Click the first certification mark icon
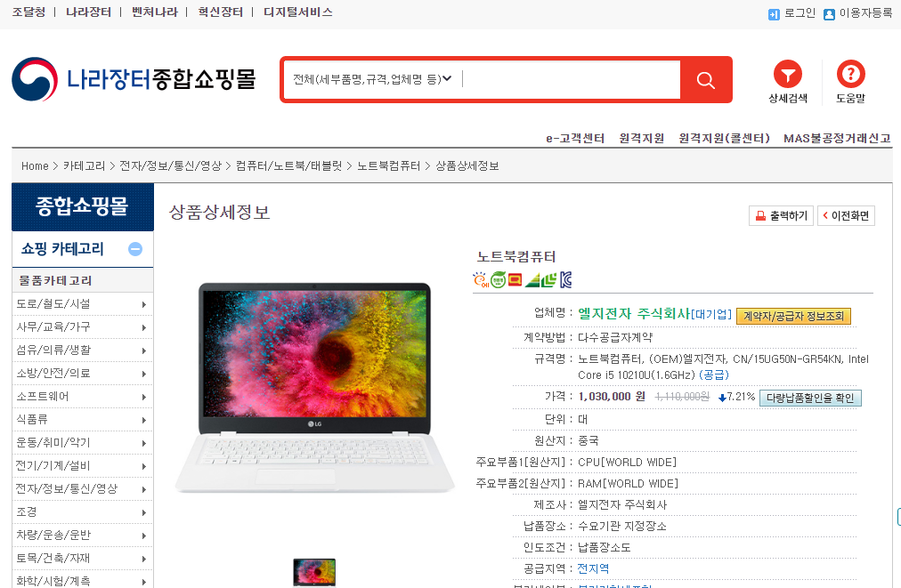901x588 pixels. pyautogui.click(x=481, y=279)
